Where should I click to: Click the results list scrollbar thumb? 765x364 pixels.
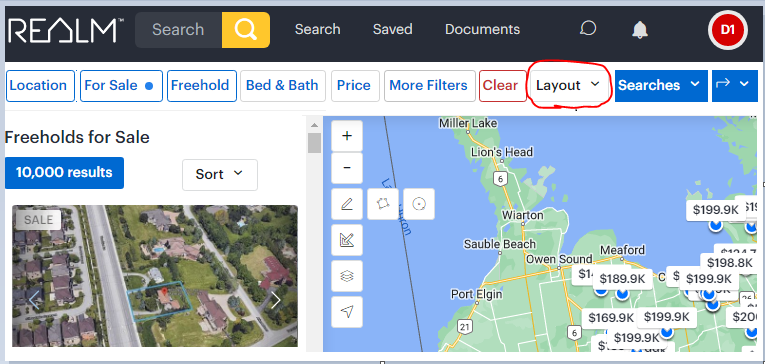coord(314,143)
